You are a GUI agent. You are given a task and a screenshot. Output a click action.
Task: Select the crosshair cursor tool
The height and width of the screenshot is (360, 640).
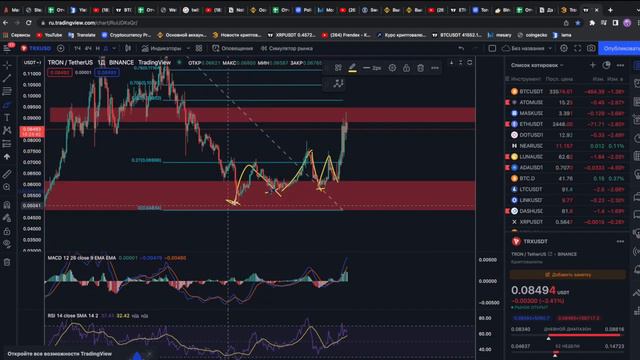tap(7, 65)
